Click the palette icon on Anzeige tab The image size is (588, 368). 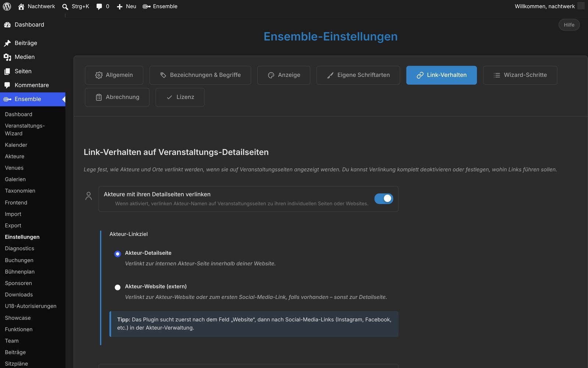click(271, 75)
